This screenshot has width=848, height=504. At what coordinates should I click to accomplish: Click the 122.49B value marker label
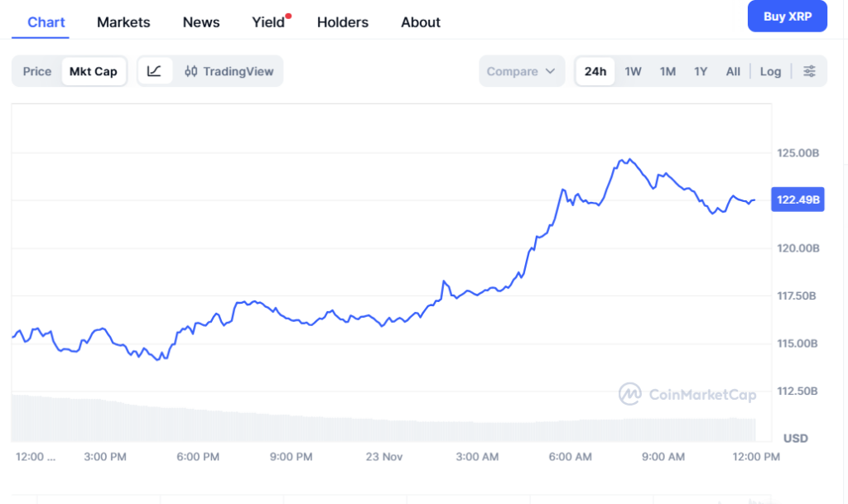point(797,199)
